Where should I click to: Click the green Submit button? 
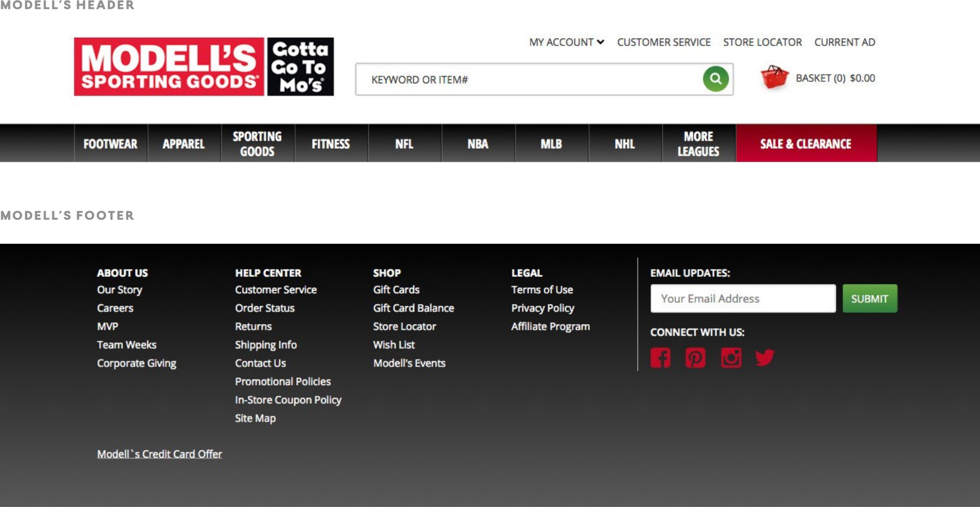tap(870, 299)
